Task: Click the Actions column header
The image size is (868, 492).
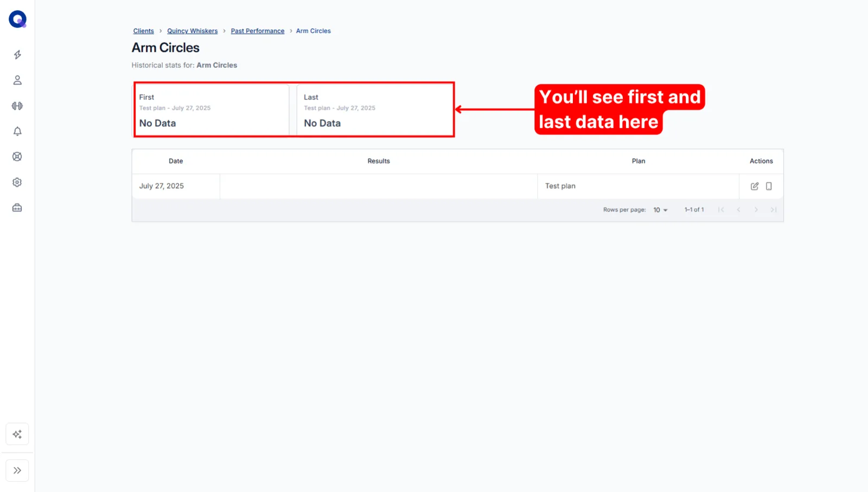Action: (761, 161)
